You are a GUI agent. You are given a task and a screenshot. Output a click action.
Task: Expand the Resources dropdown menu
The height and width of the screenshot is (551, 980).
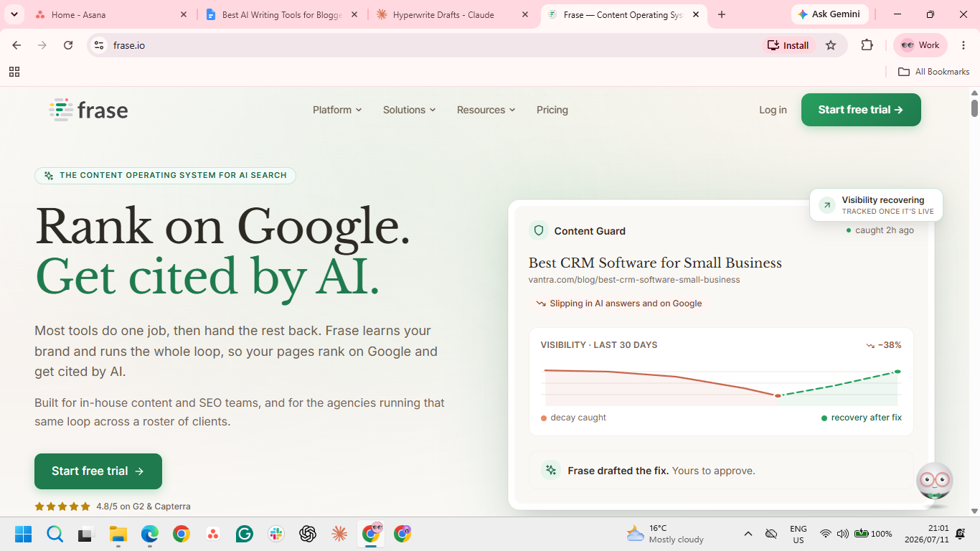click(x=486, y=110)
